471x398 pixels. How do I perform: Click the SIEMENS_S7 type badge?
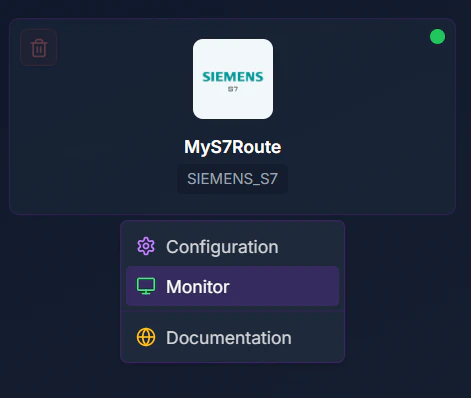pos(233,179)
